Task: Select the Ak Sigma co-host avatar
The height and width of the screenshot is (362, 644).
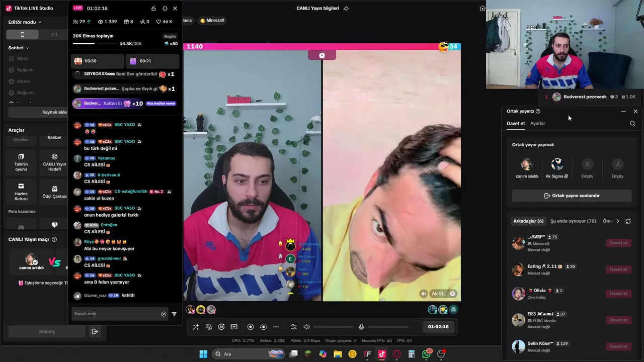Action: click(x=557, y=164)
